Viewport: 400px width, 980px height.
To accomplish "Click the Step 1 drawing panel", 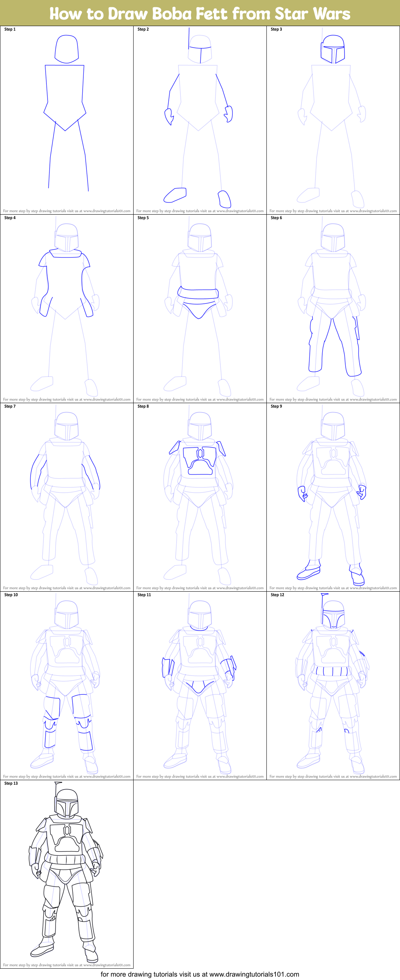I will tap(66, 120).
